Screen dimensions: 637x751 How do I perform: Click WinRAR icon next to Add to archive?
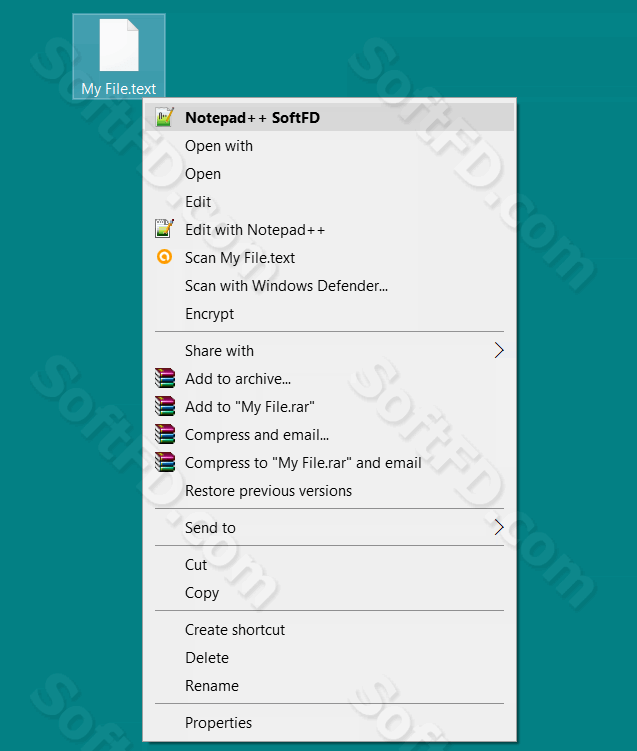(x=164, y=378)
